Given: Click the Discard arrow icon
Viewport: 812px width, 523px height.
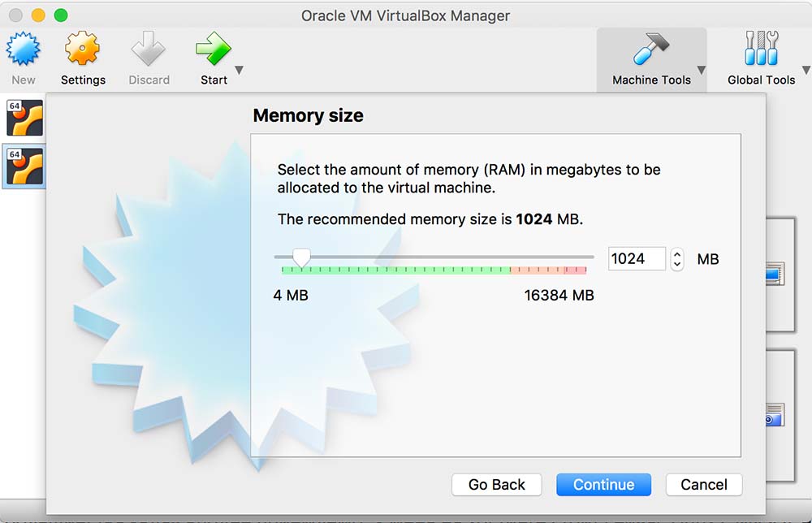Looking at the screenshot, I should click(149, 50).
